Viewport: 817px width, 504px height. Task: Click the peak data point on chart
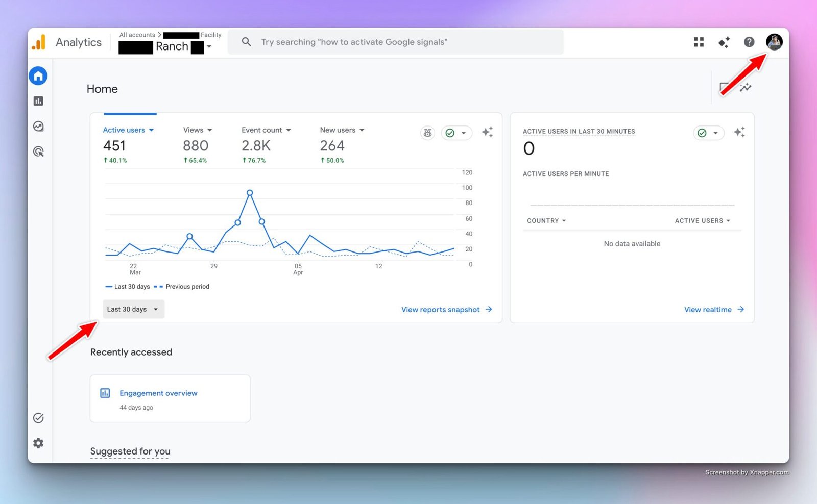(x=250, y=193)
